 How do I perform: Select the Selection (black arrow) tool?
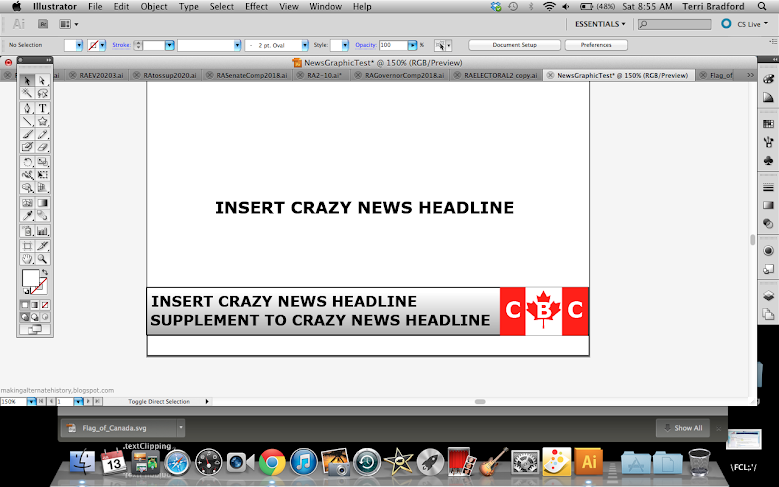tap(27, 81)
